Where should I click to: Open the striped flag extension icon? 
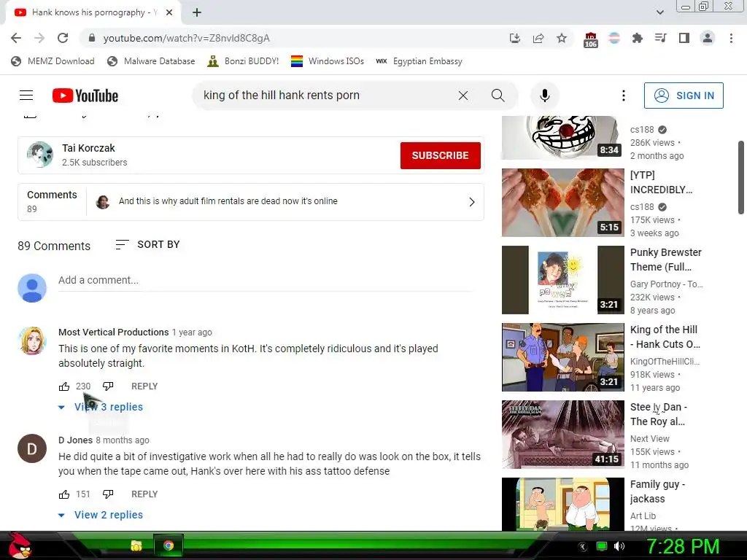[614, 38]
